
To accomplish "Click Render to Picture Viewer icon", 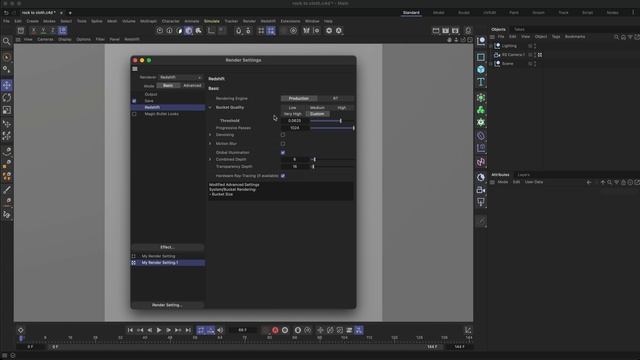I will [445, 31].
